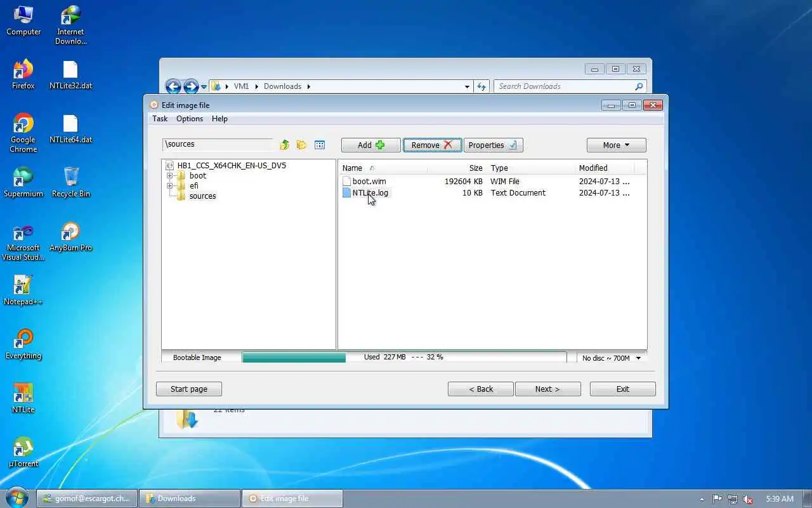Select Google Chrome desktop icon

pyautogui.click(x=23, y=133)
